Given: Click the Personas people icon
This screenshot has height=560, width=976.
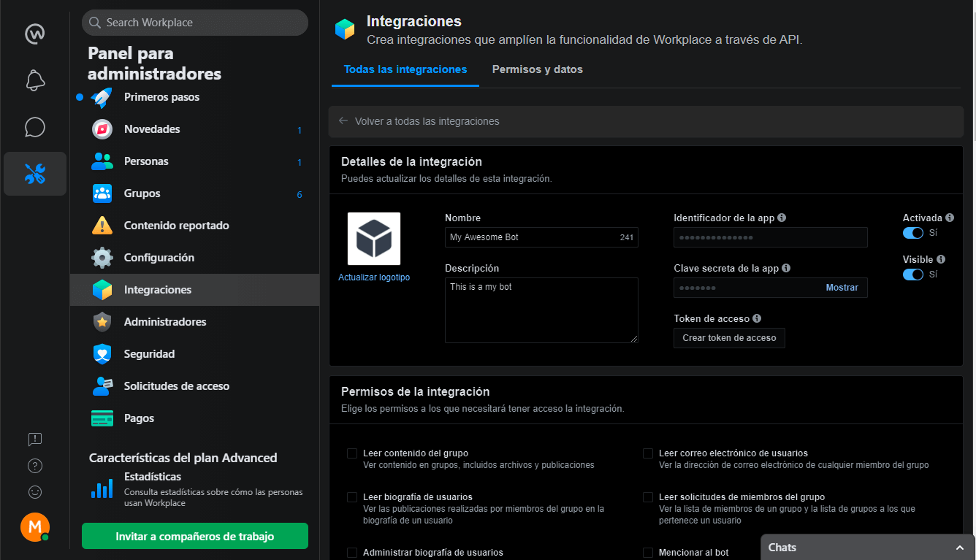Looking at the screenshot, I should click(102, 161).
